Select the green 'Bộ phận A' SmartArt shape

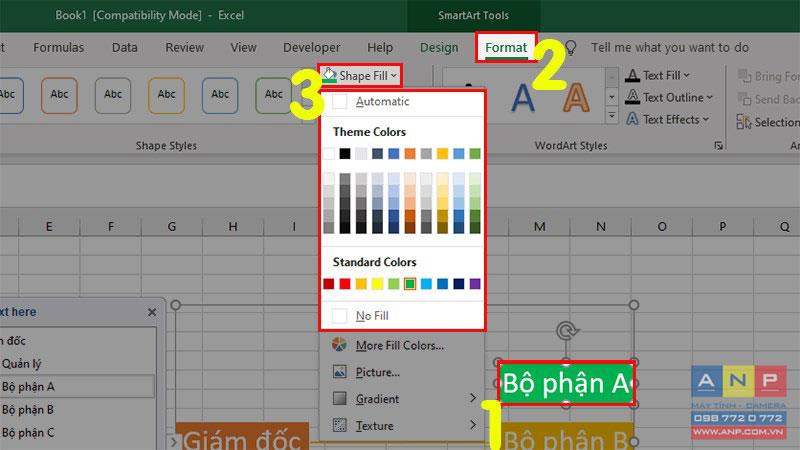point(566,383)
